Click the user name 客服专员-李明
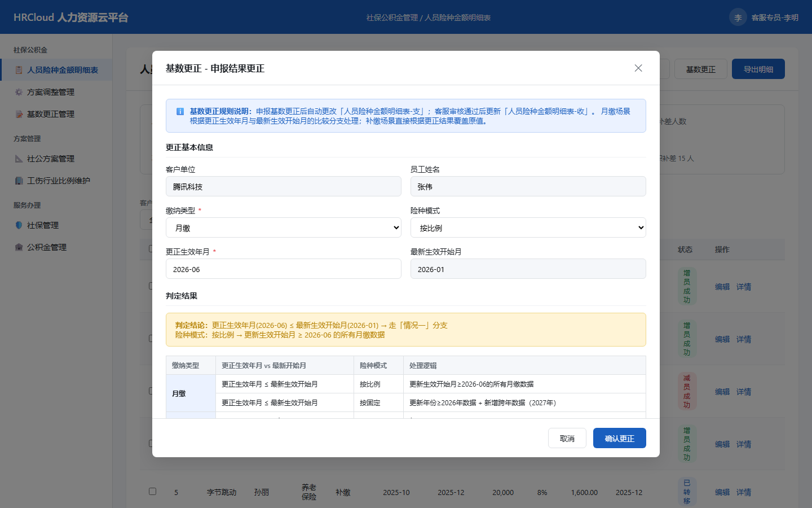This screenshot has height=508, width=812. tap(775, 17)
